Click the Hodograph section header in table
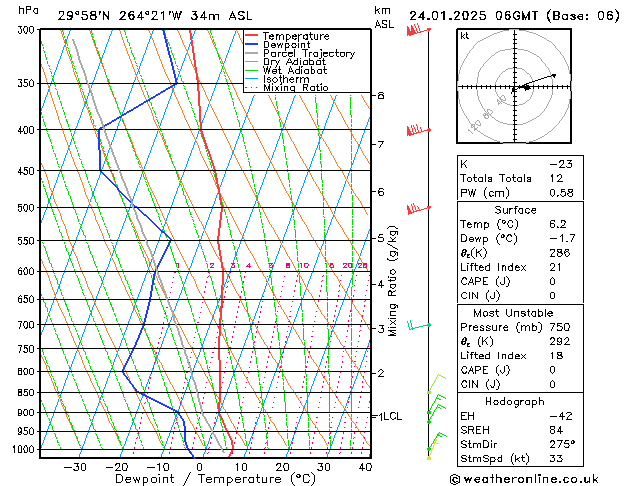This screenshot has width=629, height=486. pos(515,402)
